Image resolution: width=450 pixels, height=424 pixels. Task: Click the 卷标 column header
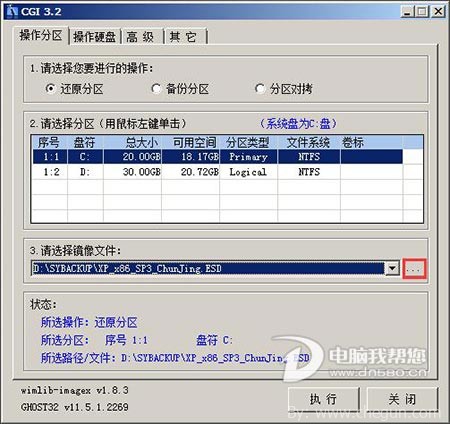pyautogui.click(x=371, y=143)
